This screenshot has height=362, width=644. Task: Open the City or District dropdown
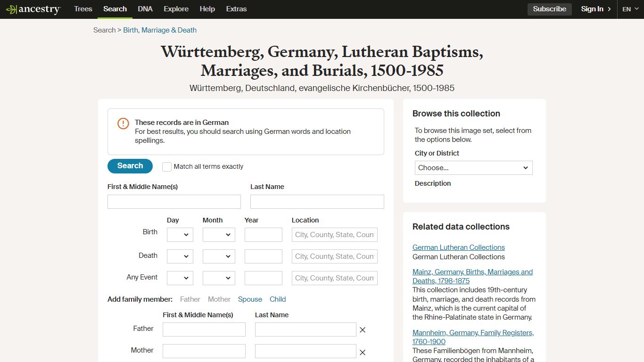point(474,168)
